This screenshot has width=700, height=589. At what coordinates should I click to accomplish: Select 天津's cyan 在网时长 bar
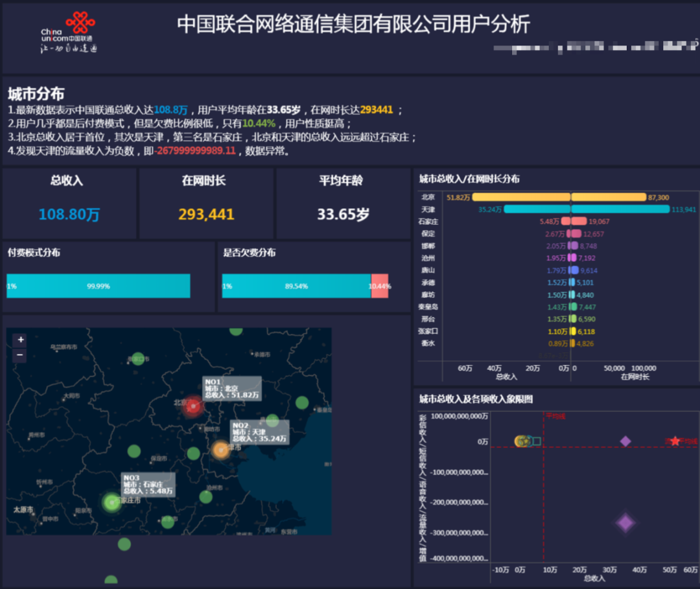(620, 209)
